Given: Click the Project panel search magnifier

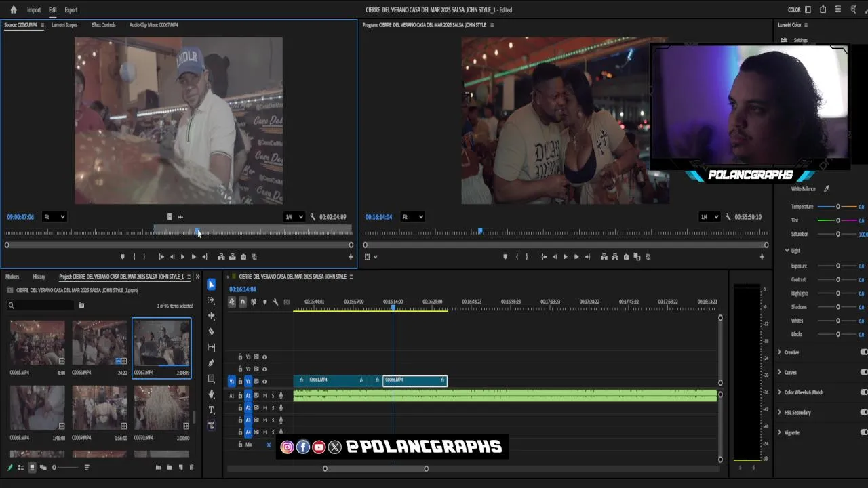Looking at the screenshot, I should point(11,306).
